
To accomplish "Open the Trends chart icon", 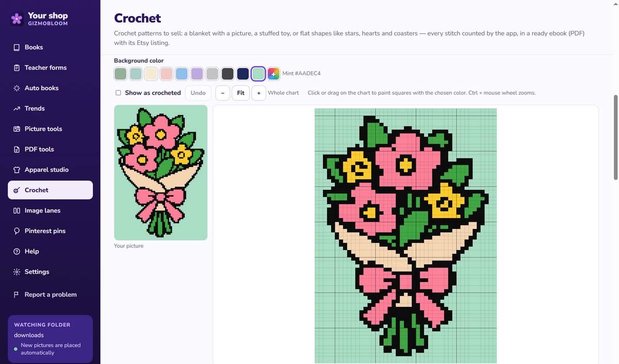I will [17, 108].
